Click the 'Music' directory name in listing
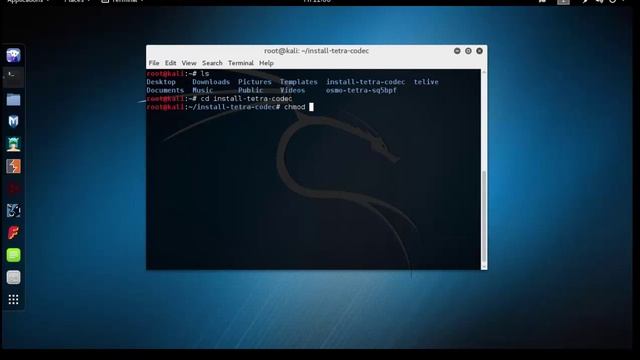 (x=203, y=90)
